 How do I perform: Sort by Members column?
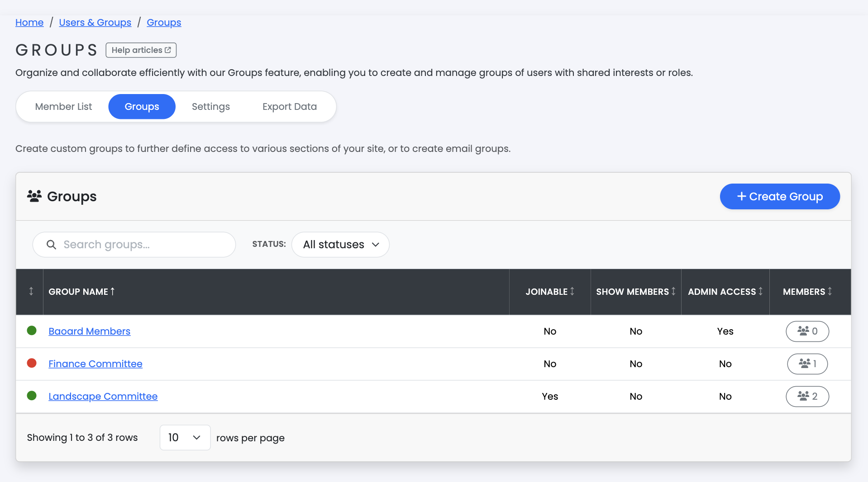[807, 292]
